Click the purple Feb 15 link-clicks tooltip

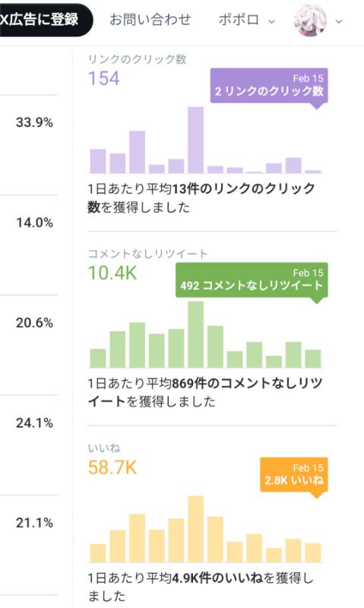tap(269, 86)
